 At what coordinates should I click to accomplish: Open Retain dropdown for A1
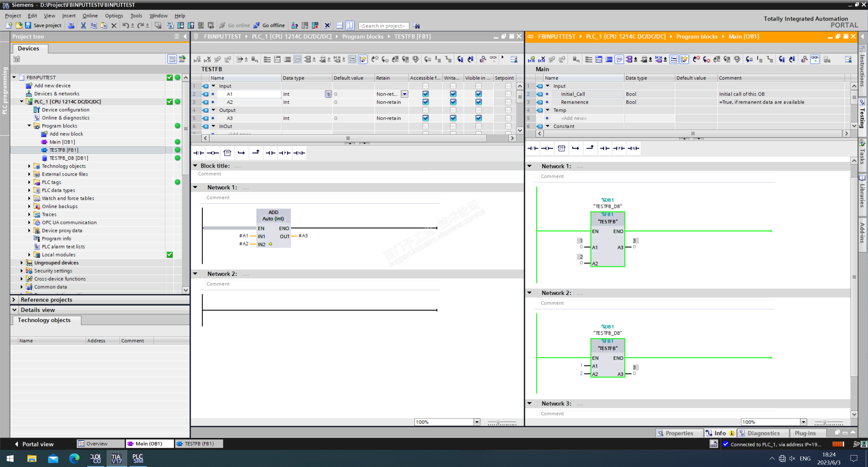pos(405,94)
